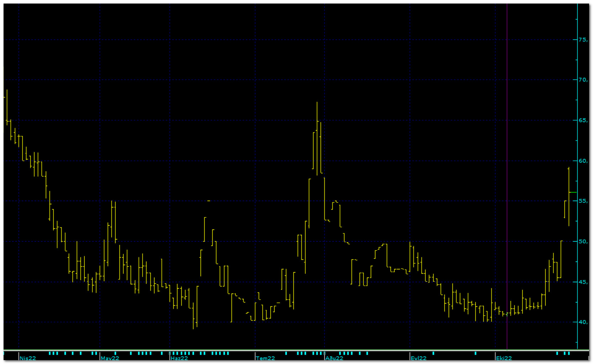Select the 60 price axis value

coord(583,161)
